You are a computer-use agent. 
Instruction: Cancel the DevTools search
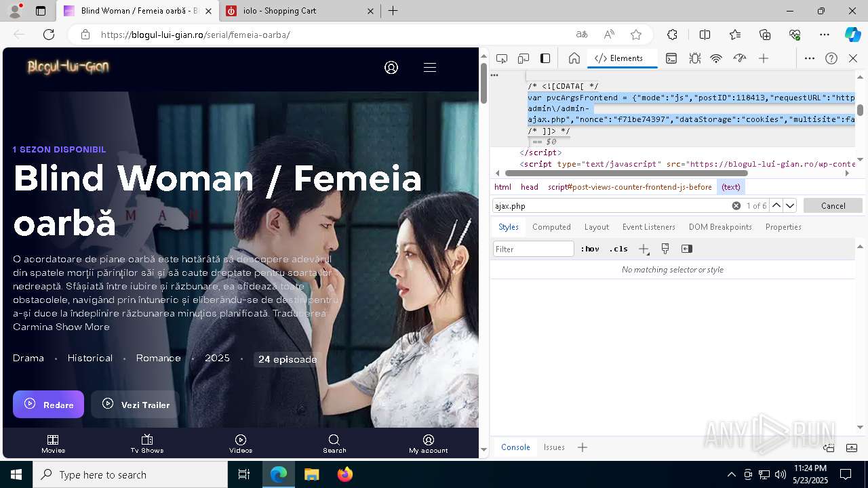(833, 205)
